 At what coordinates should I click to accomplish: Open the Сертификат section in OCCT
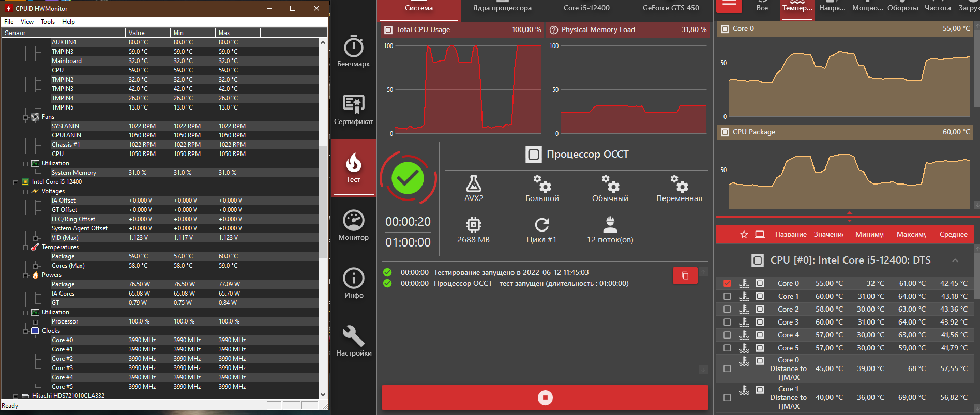point(354,109)
